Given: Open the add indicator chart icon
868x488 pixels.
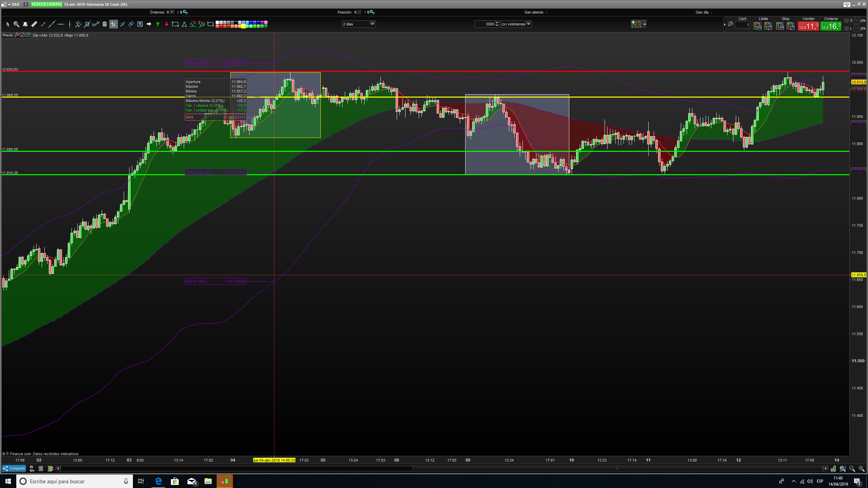Looking at the screenshot, I should tap(636, 24).
